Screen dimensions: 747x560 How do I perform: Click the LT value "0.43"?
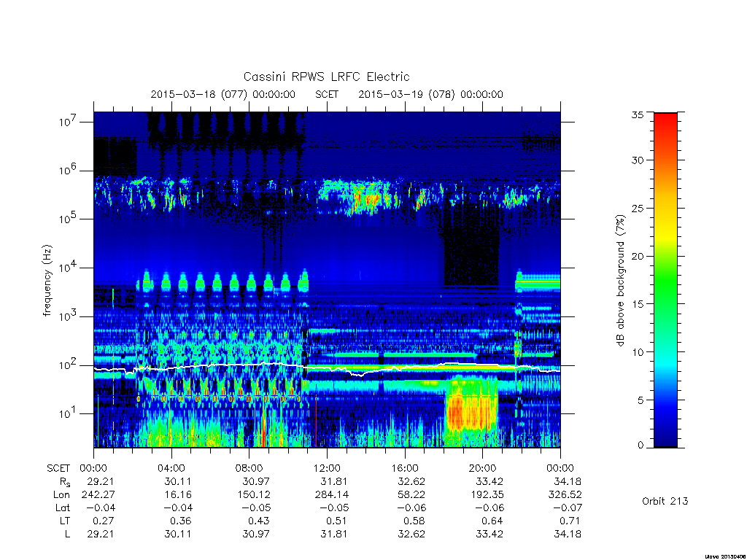259,521
